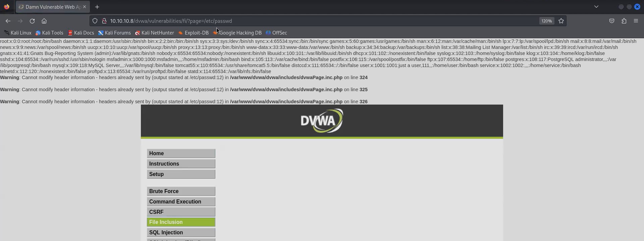Image resolution: width=644 pixels, height=241 pixels.
Task: Expand the list all tabs chevron
Action: [596, 7]
